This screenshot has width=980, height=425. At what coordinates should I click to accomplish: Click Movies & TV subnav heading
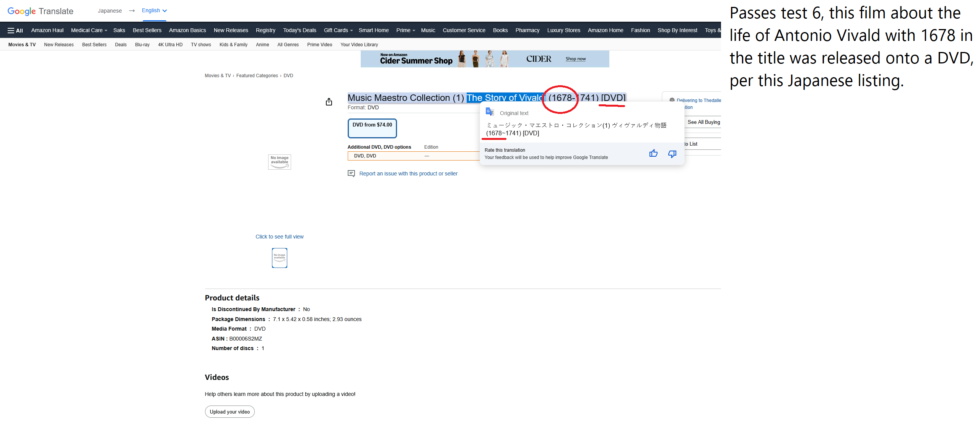coord(22,45)
